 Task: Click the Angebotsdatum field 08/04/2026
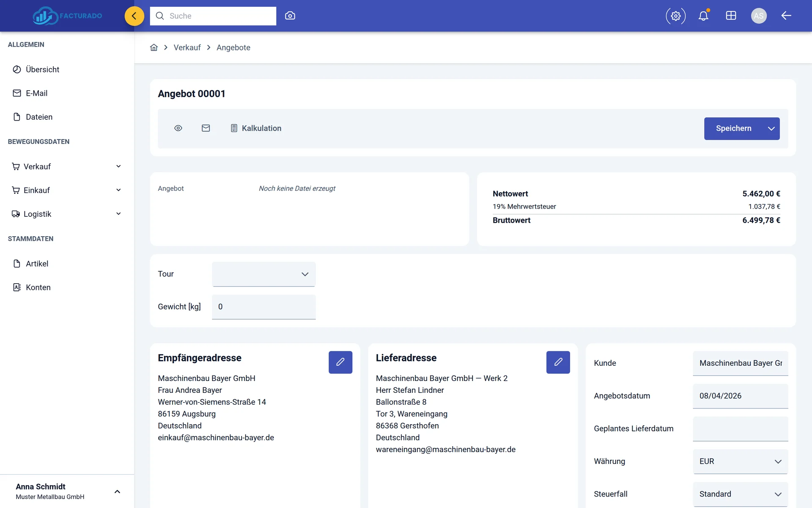[741, 396]
